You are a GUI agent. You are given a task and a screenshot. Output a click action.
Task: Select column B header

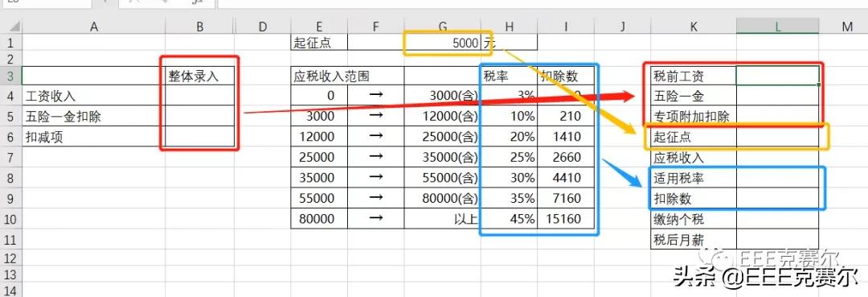pyautogui.click(x=199, y=26)
